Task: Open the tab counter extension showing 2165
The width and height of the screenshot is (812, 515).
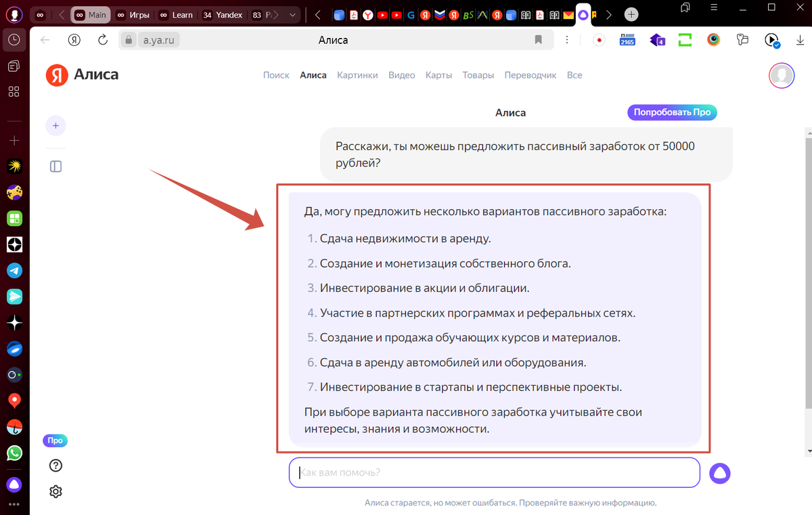Action: 627,39
